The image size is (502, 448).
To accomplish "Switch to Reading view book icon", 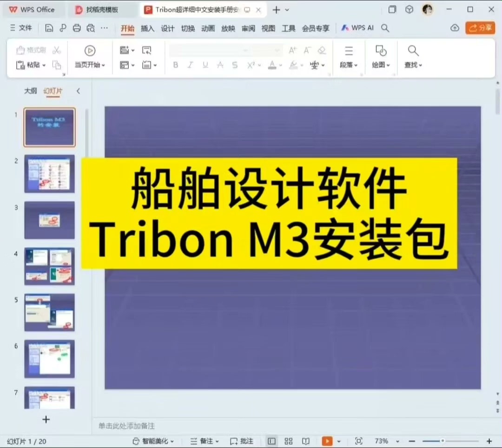I will (x=306, y=441).
